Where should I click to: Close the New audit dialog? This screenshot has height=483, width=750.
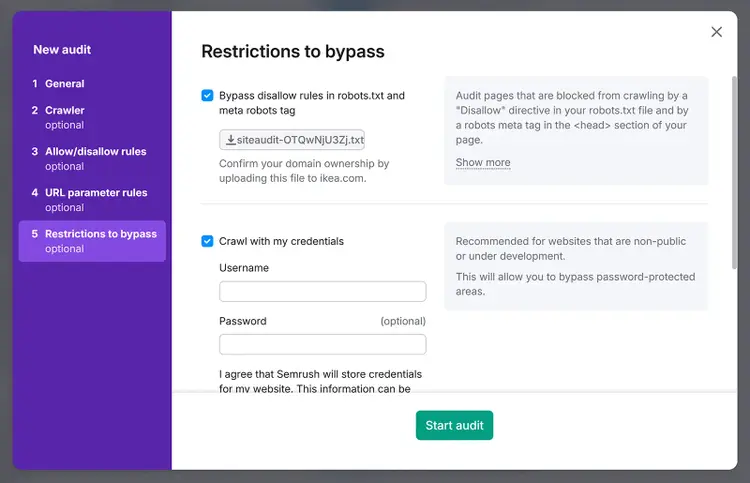tap(716, 32)
